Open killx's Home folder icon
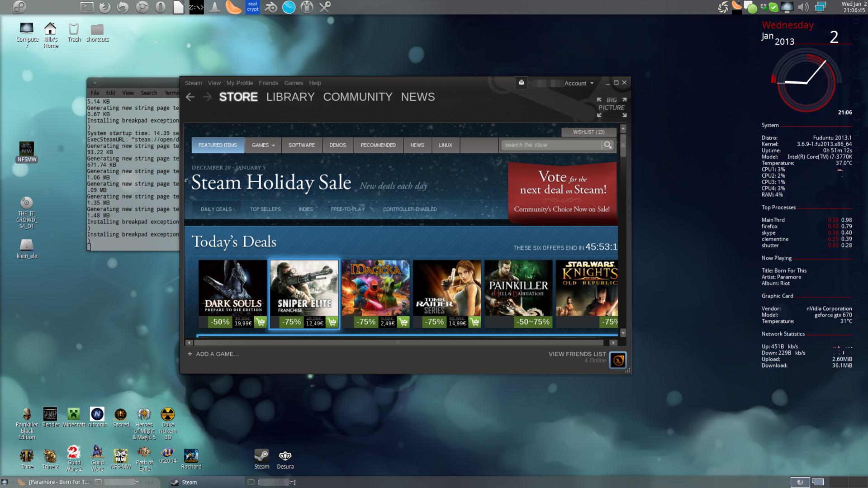 pos(51,35)
